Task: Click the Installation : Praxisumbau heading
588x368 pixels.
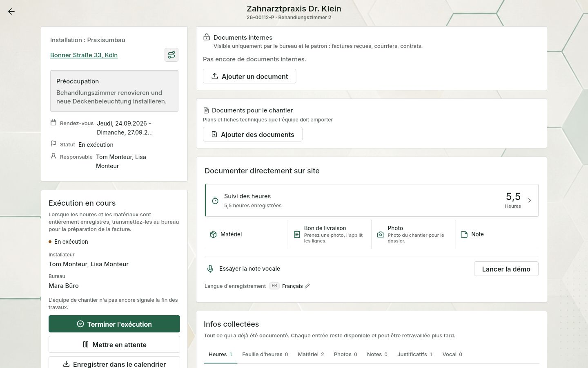Action: tap(88, 40)
